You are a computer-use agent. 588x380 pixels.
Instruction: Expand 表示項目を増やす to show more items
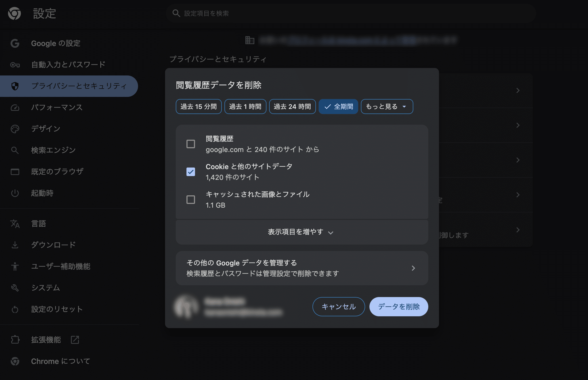302,232
